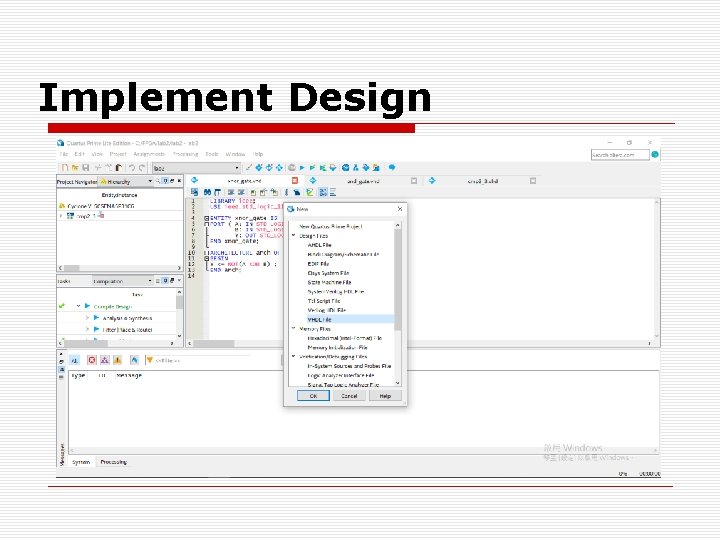Click the orange warning filter icon in Messages

coord(118,360)
